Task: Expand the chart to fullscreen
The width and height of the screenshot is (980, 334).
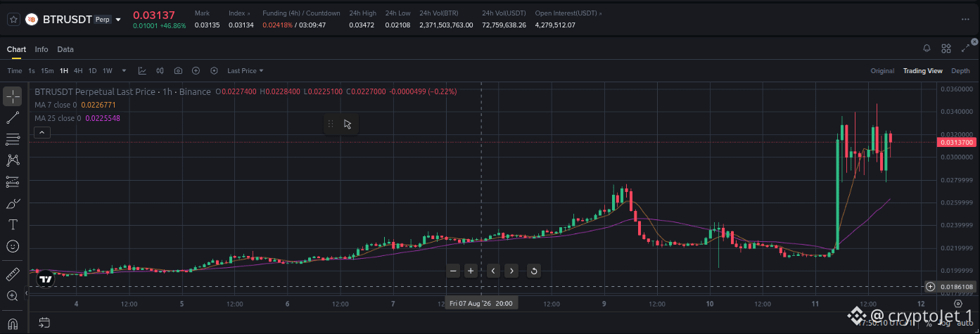Action: [965, 48]
